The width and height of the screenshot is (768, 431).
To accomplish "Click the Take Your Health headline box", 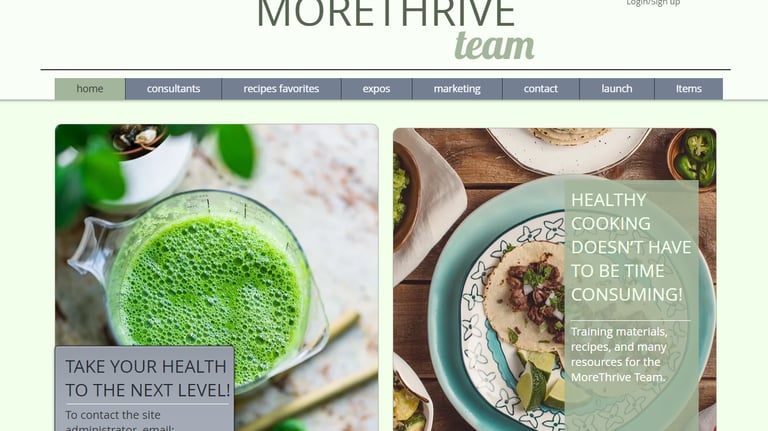I will point(147,378).
